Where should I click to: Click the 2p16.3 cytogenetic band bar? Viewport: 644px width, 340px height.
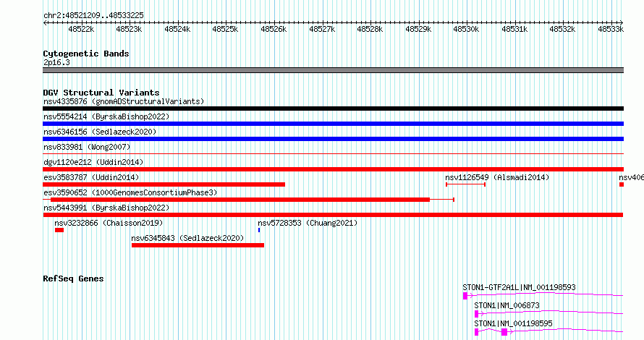[x=333, y=70]
